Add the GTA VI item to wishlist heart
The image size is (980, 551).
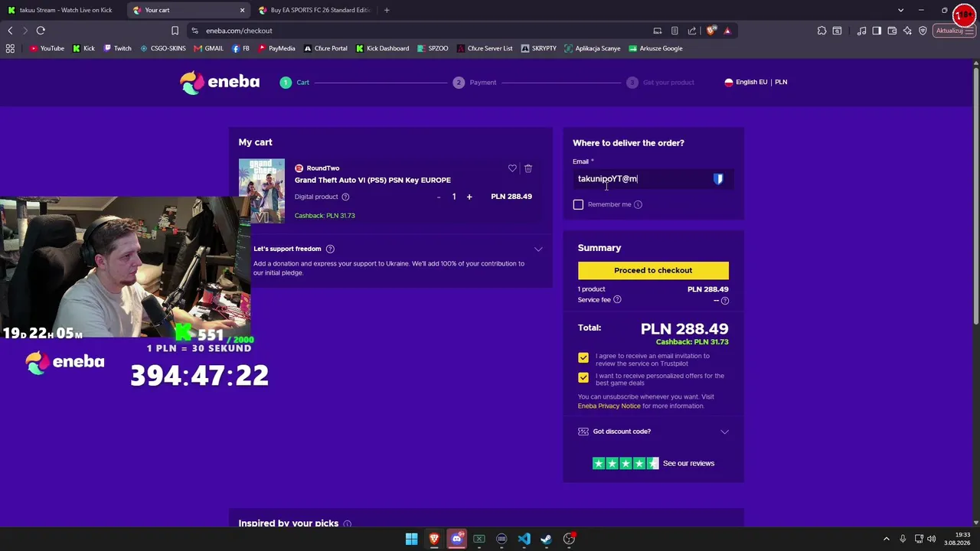(512, 168)
